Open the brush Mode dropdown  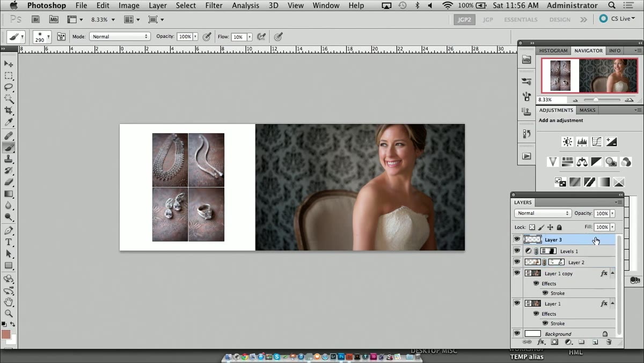[x=119, y=37]
